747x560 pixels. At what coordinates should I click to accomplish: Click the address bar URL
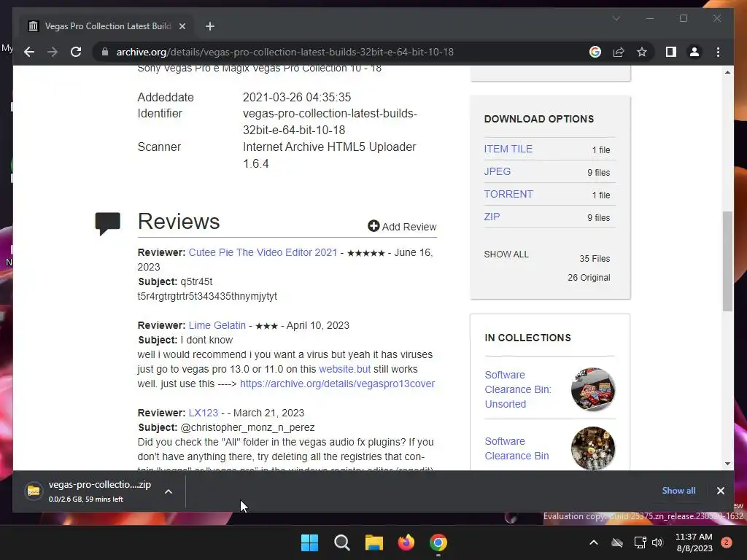pyautogui.click(x=285, y=52)
